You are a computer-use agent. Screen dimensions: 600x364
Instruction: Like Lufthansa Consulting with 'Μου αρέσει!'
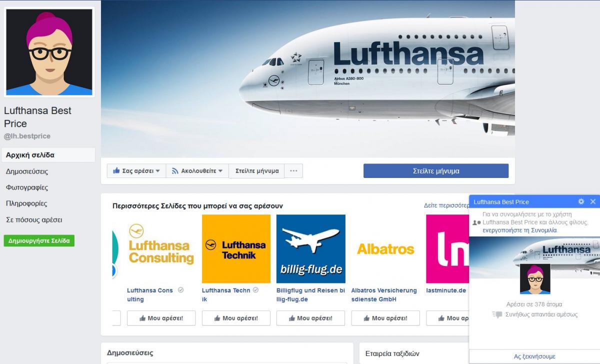(x=161, y=318)
